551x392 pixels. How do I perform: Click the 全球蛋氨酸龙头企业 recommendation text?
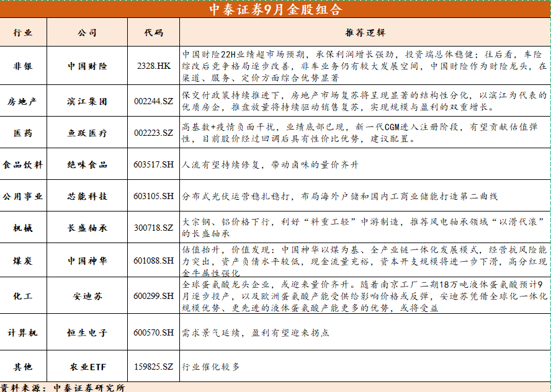pyautogui.click(x=364, y=296)
